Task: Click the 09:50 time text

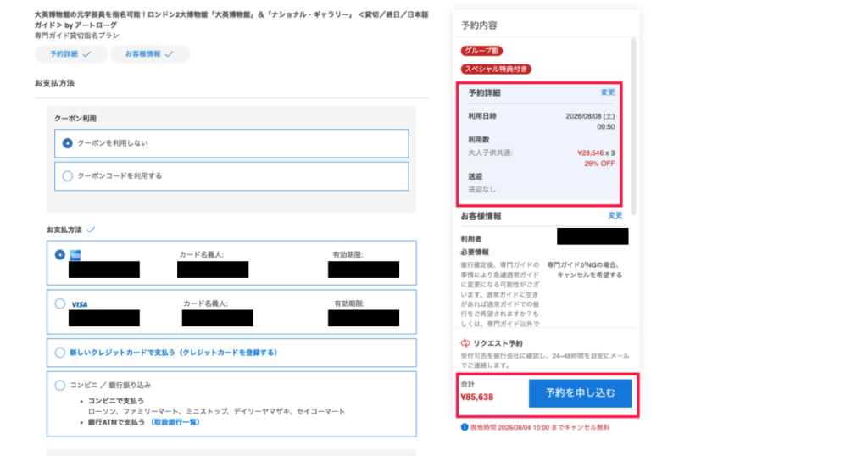Action: coord(605,127)
